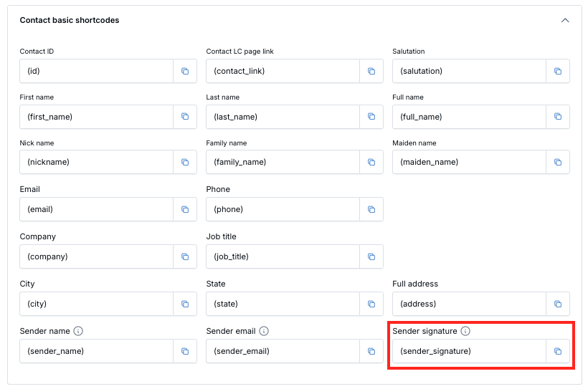588x389 pixels.
Task: Copy the Contact ID shortcode
Action: tap(184, 71)
